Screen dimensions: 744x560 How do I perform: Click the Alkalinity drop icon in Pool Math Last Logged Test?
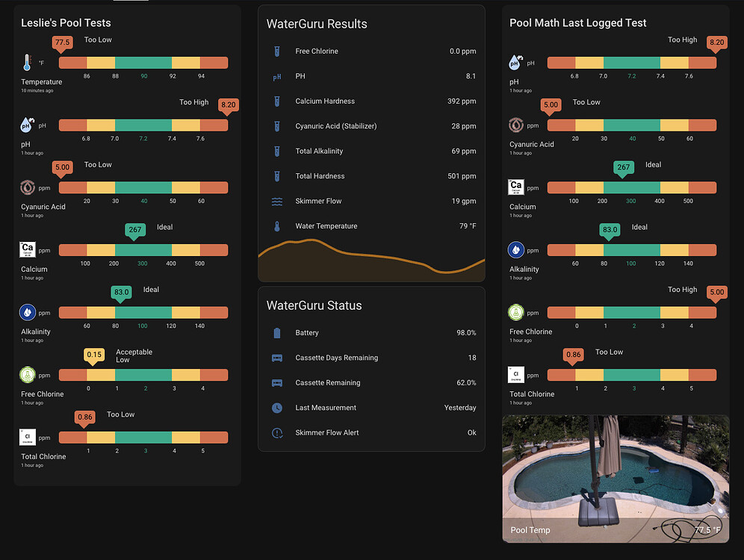(515, 249)
